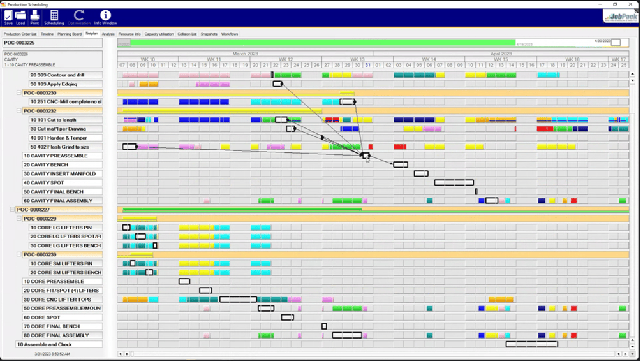This screenshot has height=364, width=643.
Task: Select row 10 CORE SM LIFTERS PIN
Action: 66,264
